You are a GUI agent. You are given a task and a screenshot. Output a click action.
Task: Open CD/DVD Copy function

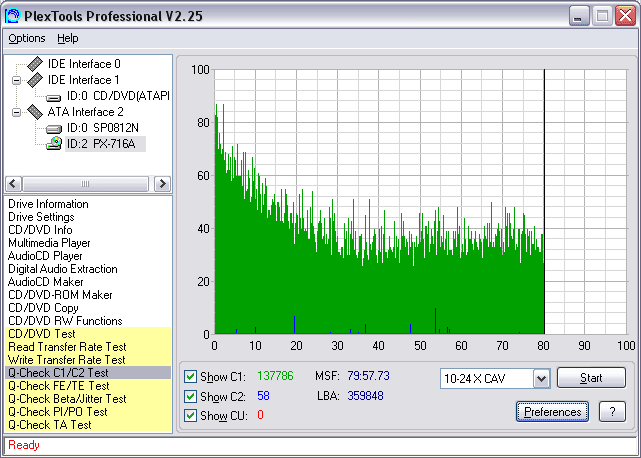click(43, 308)
